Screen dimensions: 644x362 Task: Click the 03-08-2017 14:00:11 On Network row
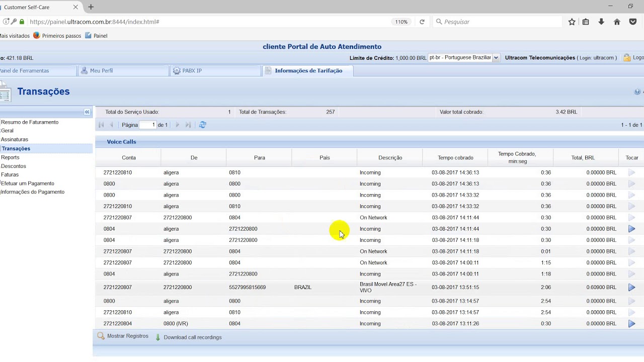coord(370,262)
